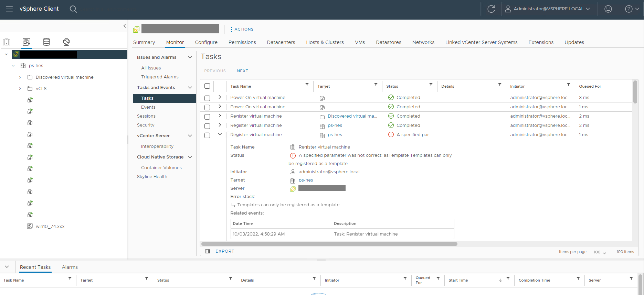Screen dimensions: 644x295
Task: Switch to Networking inventory view
Action: click(66, 42)
